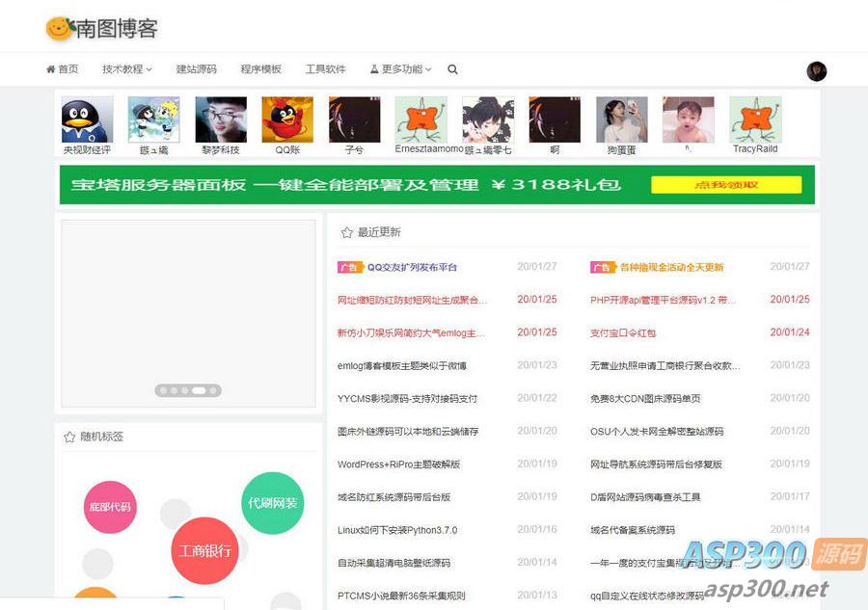The image size is (868, 610).
Task: Open emlog博客模板主题类似于微博 link
Action: [x=402, y=365]
